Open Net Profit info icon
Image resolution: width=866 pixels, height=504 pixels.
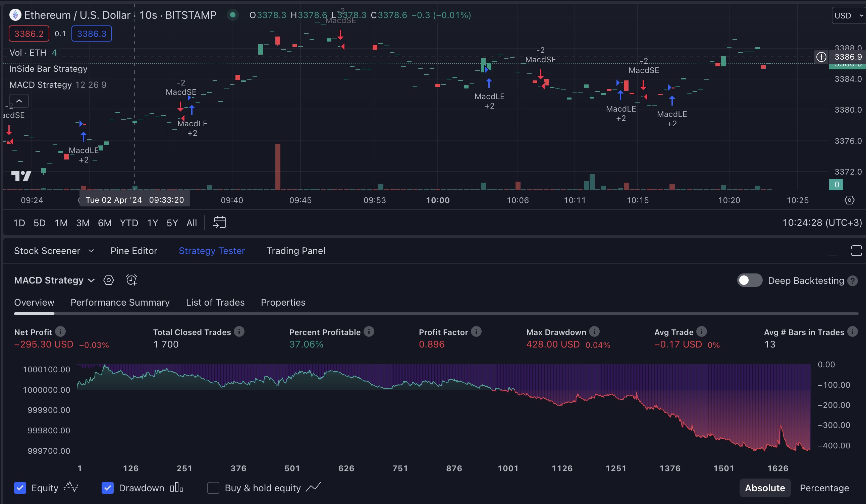tap(60, 332)
